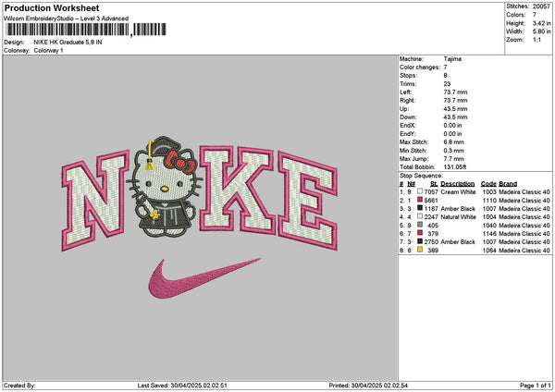The image size is (555, 392).
Task: Select the yellow swatch beside 389
Action: tap(420, 250)
